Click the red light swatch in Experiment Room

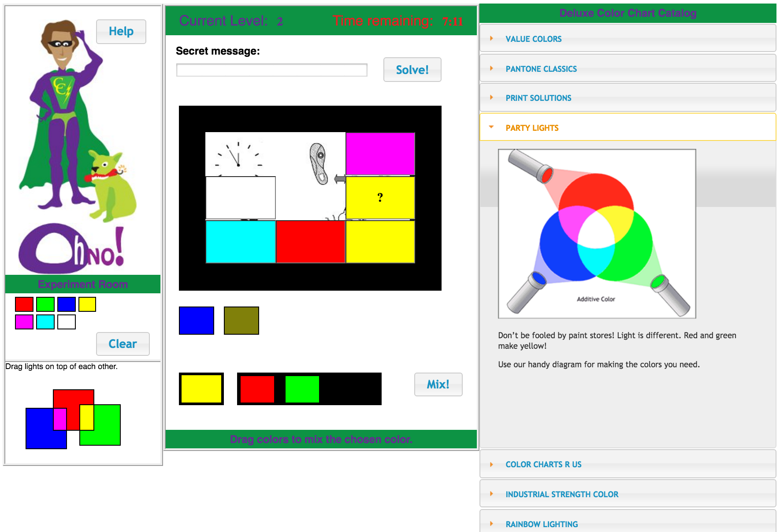(24, 304)
